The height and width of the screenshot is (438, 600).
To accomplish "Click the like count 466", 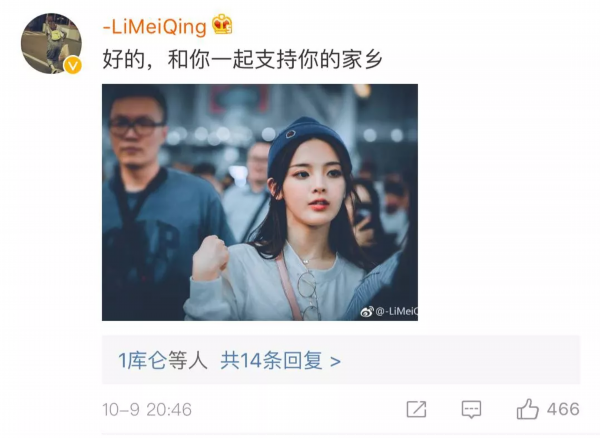I will tap(563, 409).
